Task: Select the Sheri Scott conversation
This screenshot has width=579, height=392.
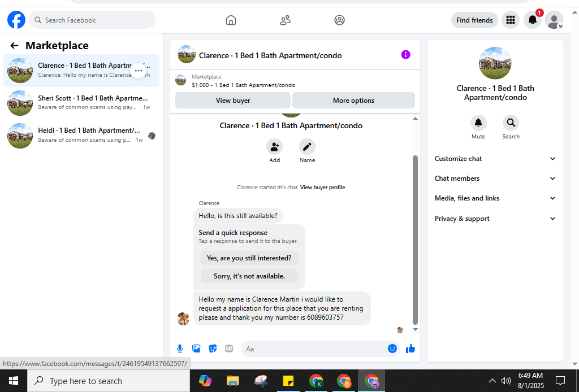Action: point(81,103)
